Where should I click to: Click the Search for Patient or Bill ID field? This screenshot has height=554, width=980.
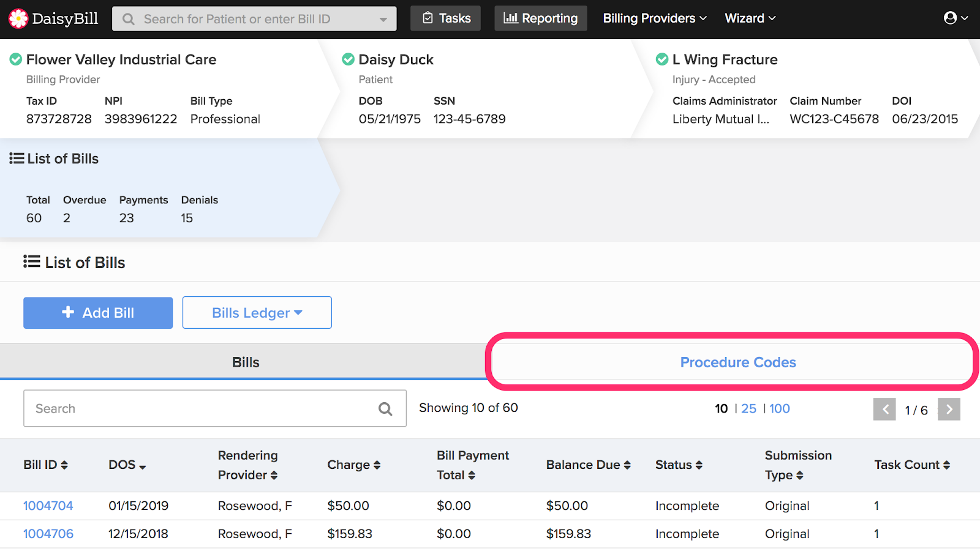[x=254, y=19]
